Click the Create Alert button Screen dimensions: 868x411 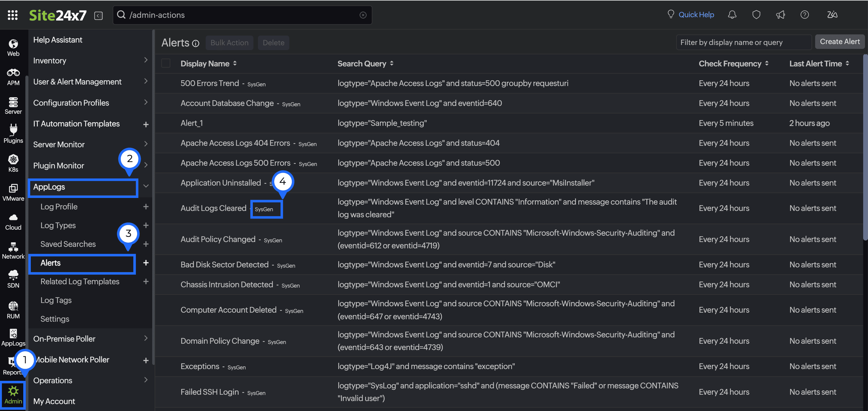(x=840, y=41)
